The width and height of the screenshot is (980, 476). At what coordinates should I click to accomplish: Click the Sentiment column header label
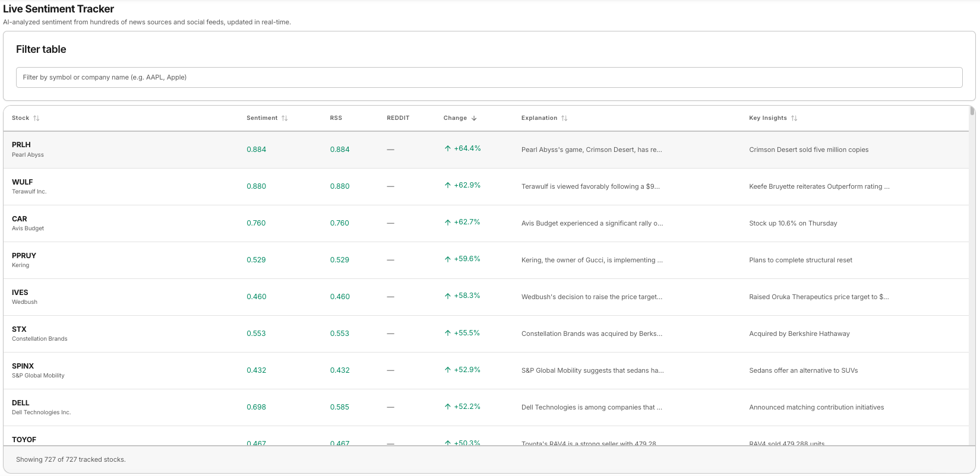click(262, 118)
